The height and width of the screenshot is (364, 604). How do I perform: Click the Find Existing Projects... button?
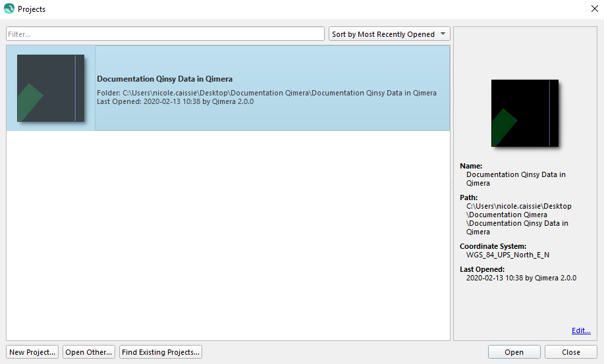coord(161,352)
